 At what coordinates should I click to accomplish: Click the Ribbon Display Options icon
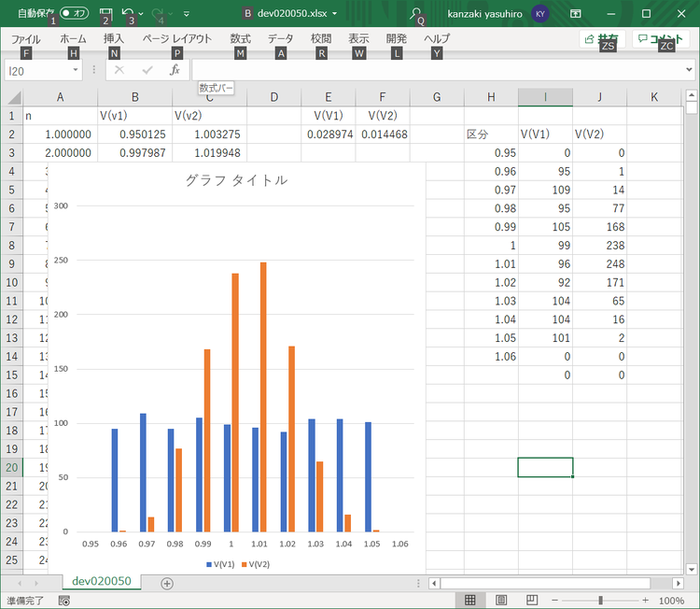pos(576,14)
